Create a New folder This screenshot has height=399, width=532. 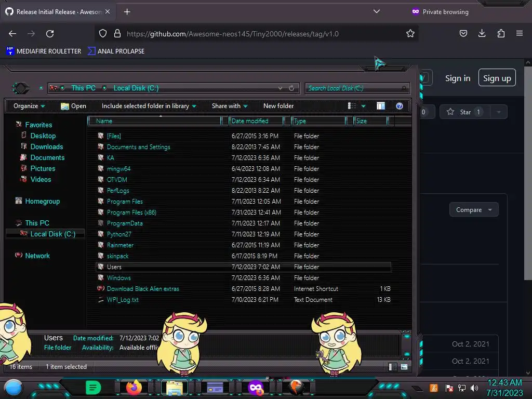point(278,106)
